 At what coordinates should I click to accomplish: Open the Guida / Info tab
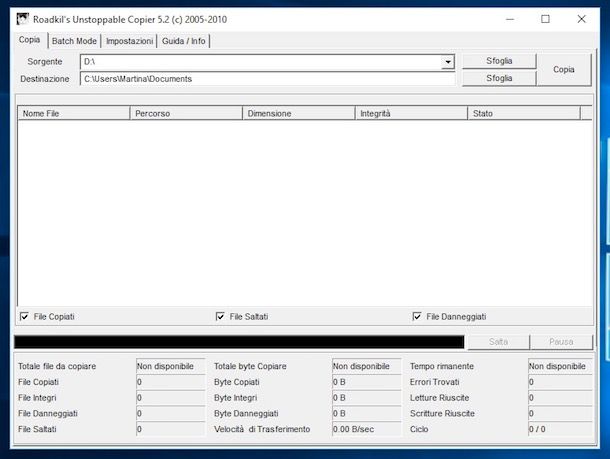pyautogui.click(x=184, y=41)
